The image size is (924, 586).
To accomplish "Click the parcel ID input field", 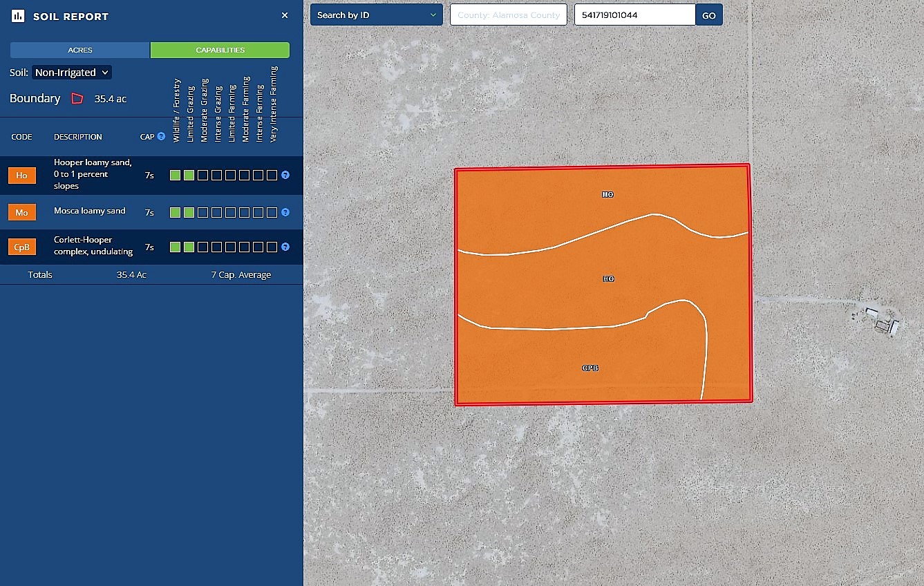I will click(x=634, y=15).
